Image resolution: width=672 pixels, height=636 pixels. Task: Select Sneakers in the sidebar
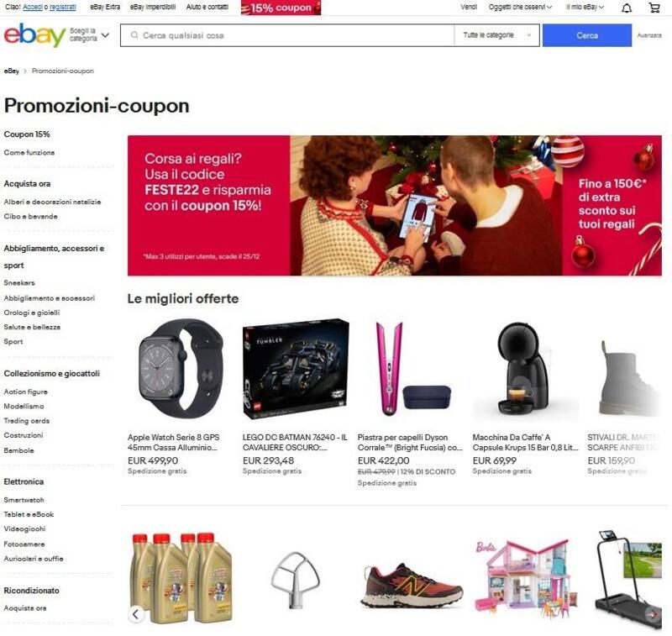click(19, 283)
